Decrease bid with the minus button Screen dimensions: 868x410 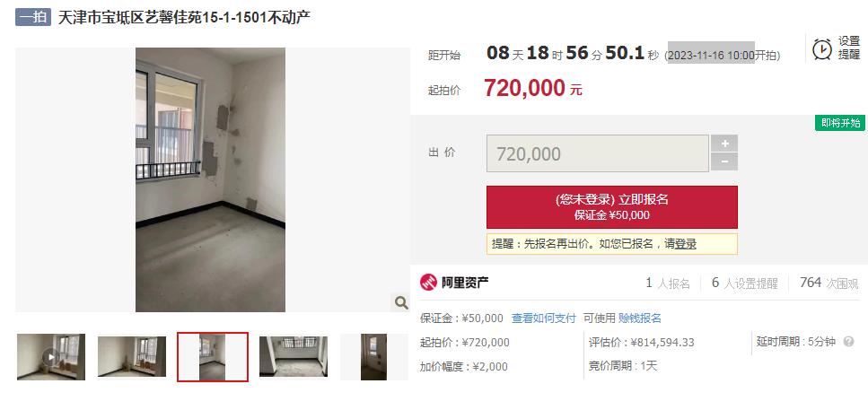pyautogui.click(x=724, y=162)
